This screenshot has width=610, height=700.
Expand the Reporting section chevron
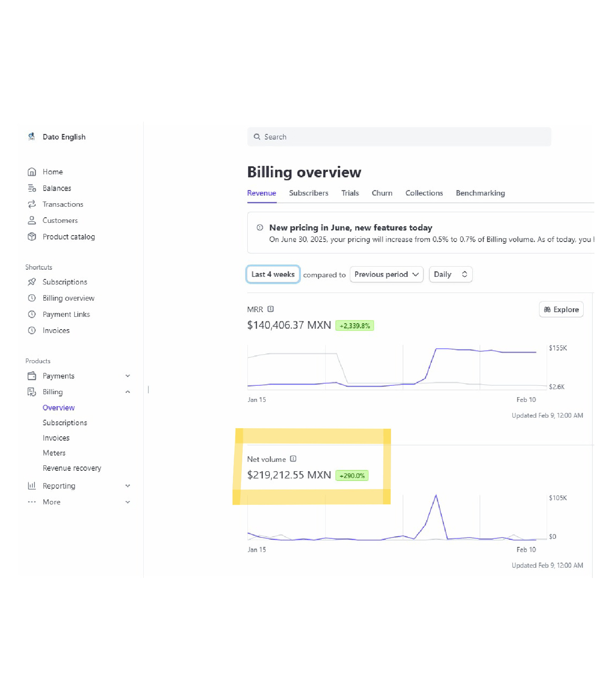pos(128,486)
